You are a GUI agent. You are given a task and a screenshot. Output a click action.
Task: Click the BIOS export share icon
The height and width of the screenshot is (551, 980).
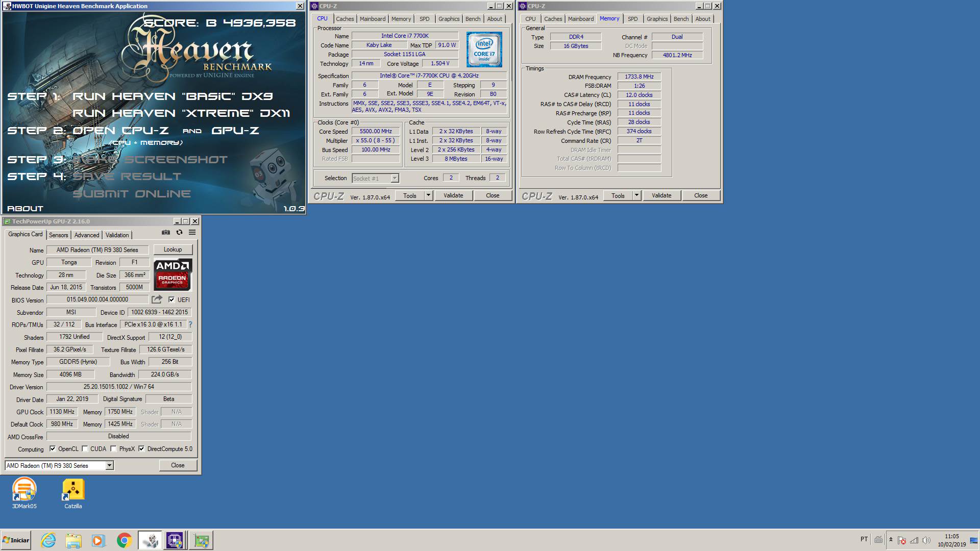[x=157, y=299]
